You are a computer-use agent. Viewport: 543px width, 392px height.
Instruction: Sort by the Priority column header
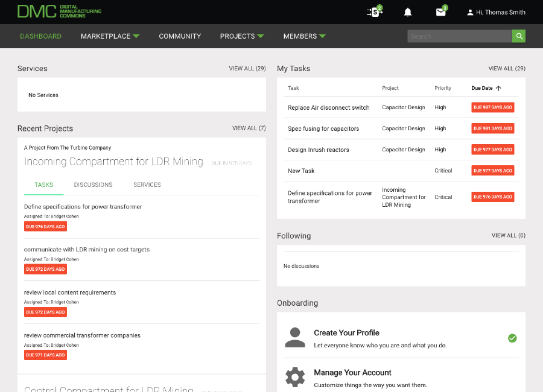pyautogui.click(x=443, y=88)
